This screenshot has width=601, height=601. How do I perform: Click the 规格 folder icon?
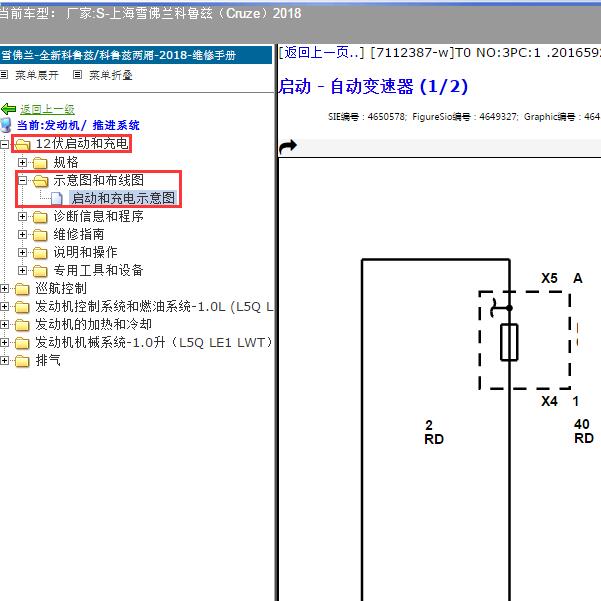tap(40, 163)
